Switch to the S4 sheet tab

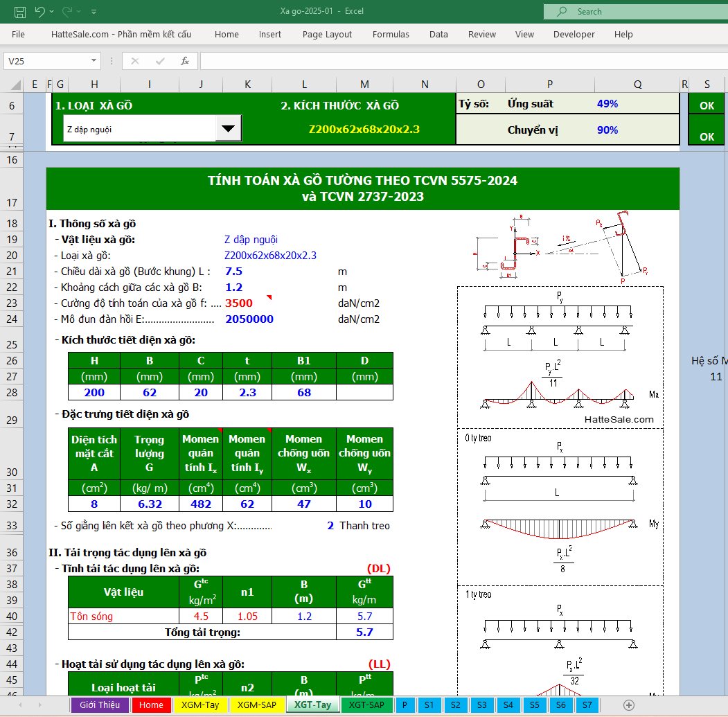pos(508,705)
